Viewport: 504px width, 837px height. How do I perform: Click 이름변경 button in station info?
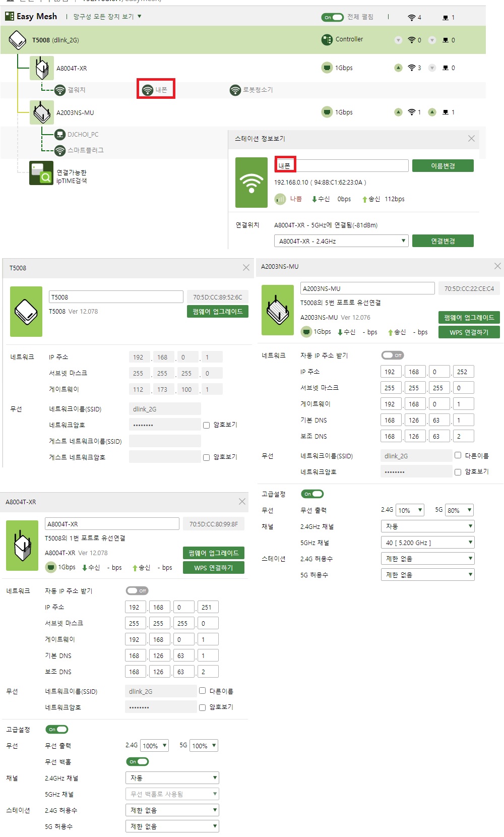click(x=443, y=166)
